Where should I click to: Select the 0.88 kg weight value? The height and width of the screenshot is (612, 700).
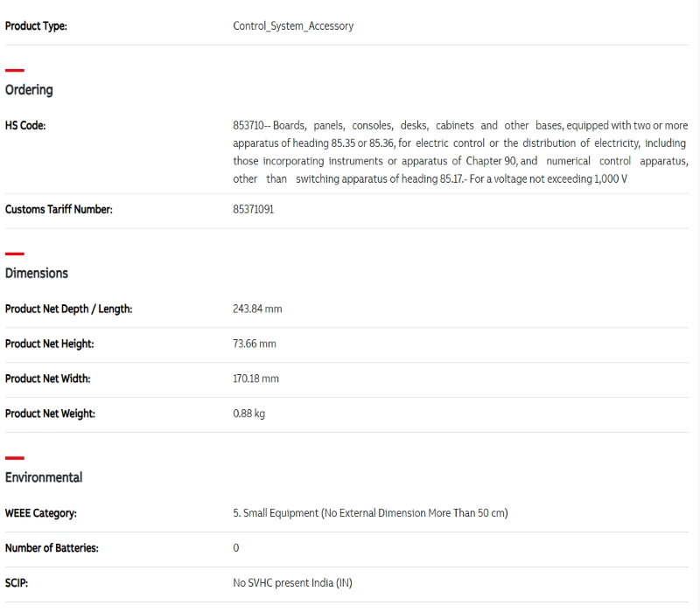point(248,414)
